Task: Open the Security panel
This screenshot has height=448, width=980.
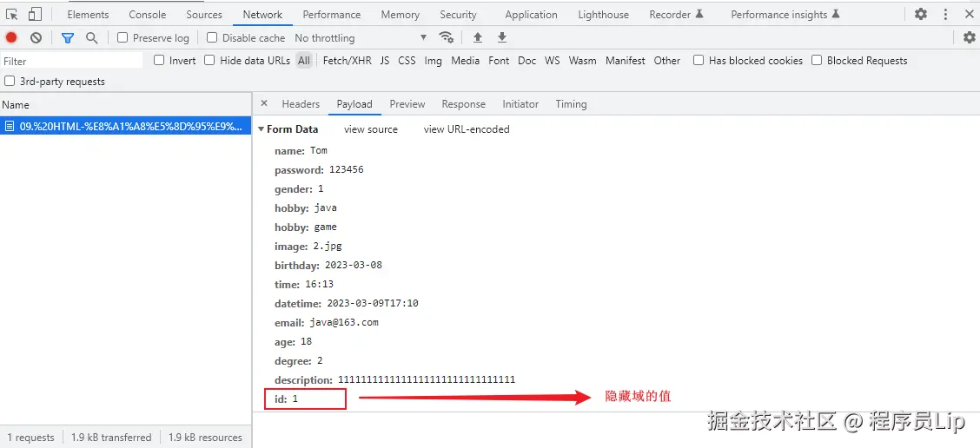Action: [458, 15]
